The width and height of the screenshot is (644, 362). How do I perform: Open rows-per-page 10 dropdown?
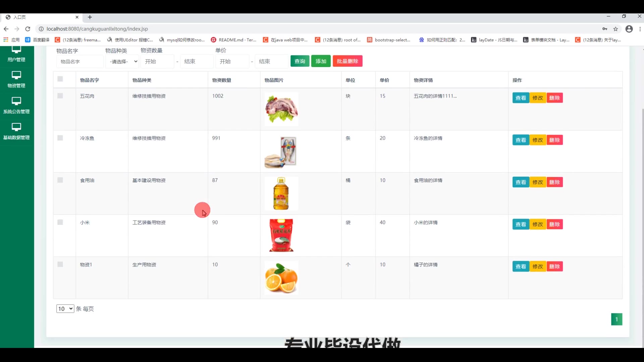coord(65,309)
